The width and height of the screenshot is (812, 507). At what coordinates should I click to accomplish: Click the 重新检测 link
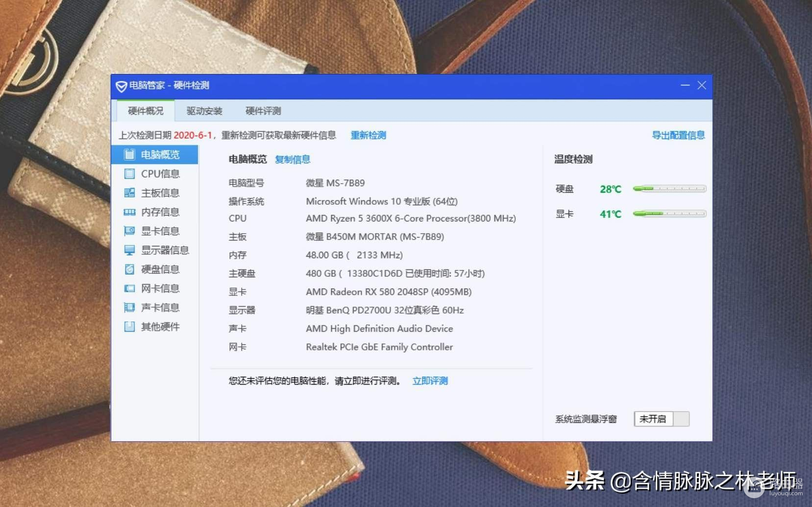click(x=369, y=135)
